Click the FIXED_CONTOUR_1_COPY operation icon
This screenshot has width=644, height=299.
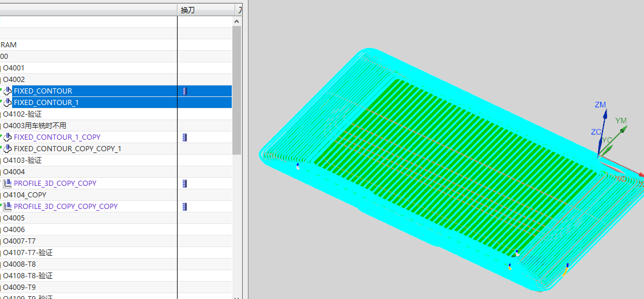[7, 137]
